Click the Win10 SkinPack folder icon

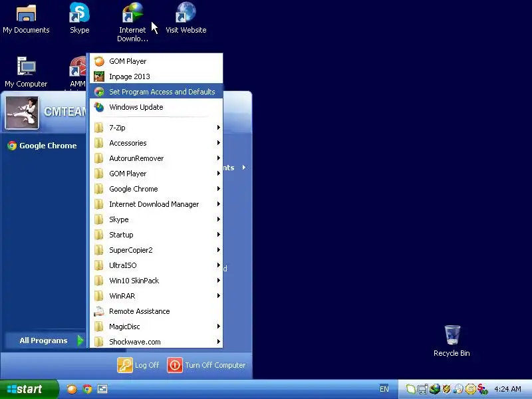[x=98, y=281]
